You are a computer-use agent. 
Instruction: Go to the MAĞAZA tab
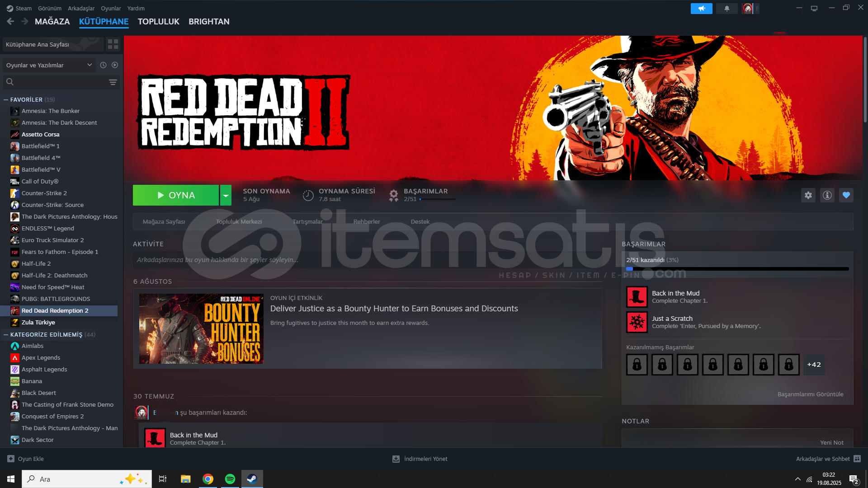pos(52,21)
